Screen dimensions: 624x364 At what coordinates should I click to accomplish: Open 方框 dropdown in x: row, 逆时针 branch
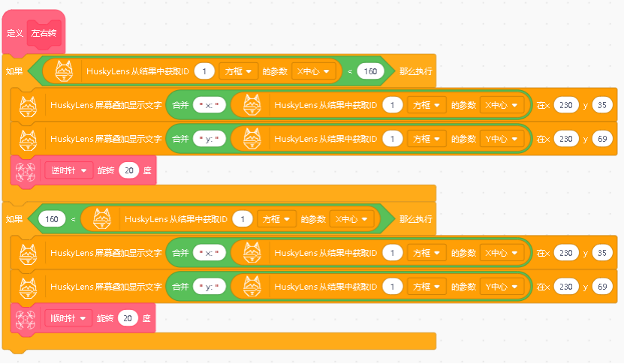pyautogui.click(x=427, y=105)
